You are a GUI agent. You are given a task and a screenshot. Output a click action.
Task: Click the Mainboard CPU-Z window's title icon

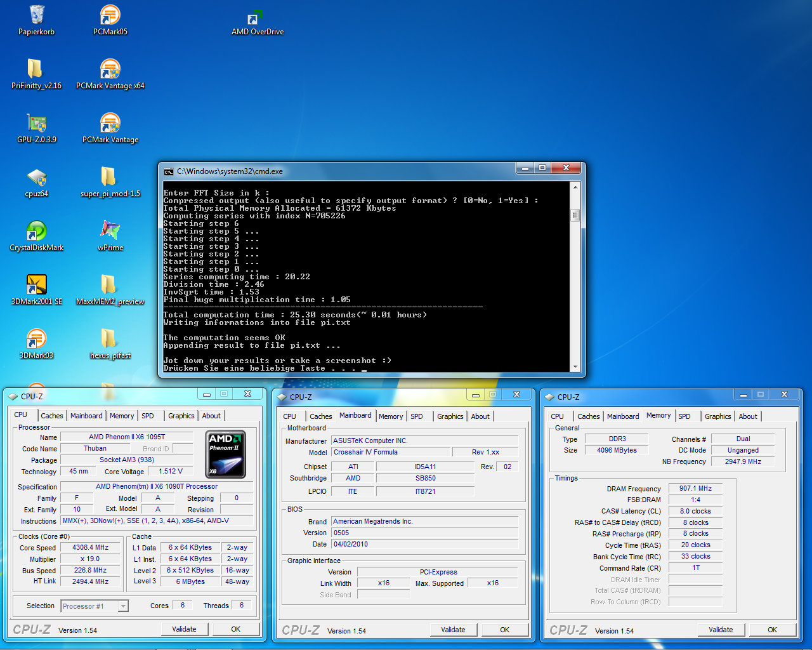pos(282,397)
